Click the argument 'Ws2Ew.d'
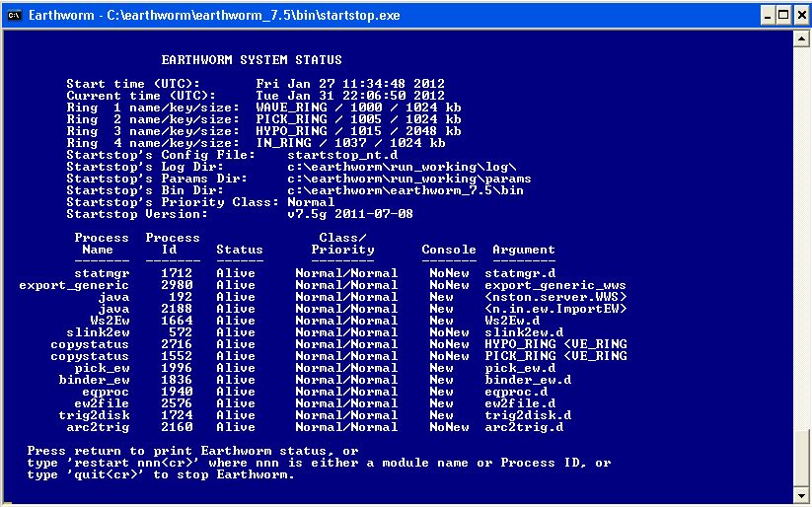812x507 pixels. pos(512,322)
